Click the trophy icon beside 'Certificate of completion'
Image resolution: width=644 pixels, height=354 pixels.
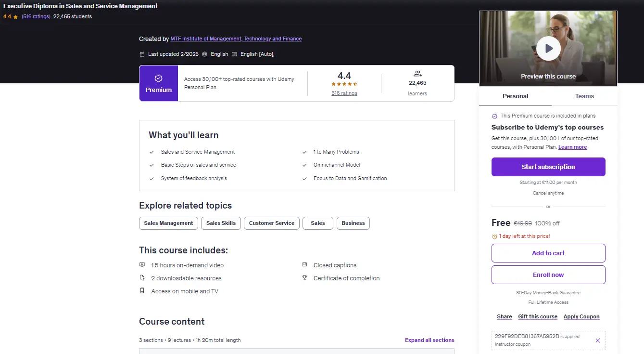pyautogui.click(x=304, y=277)
